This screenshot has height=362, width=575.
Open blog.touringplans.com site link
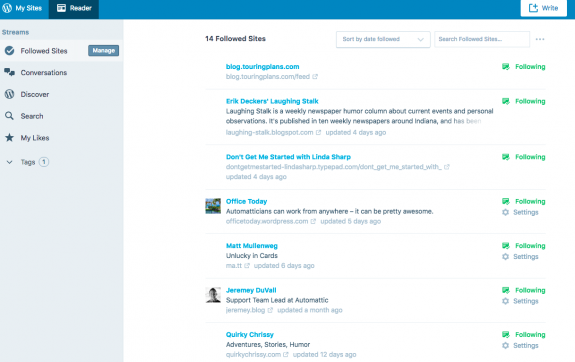pos(263,66)
